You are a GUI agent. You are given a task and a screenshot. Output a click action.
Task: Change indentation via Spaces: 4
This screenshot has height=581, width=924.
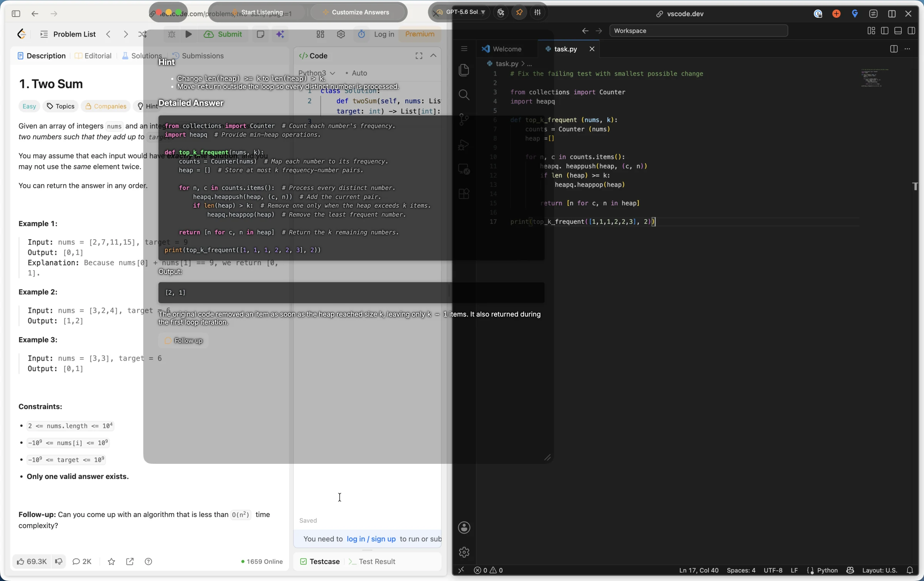tap(741, 570)
